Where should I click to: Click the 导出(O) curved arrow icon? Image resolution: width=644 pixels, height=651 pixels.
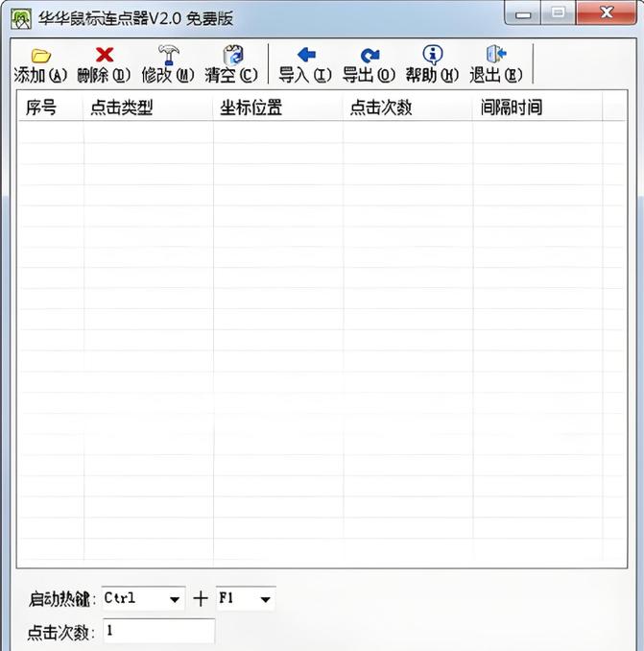pos(370,55)
